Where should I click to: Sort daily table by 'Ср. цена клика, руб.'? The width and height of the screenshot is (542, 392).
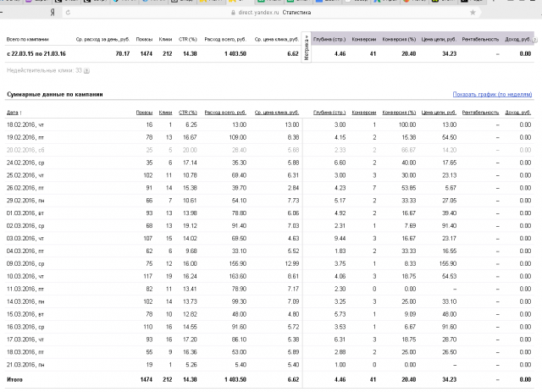[275, 112]
